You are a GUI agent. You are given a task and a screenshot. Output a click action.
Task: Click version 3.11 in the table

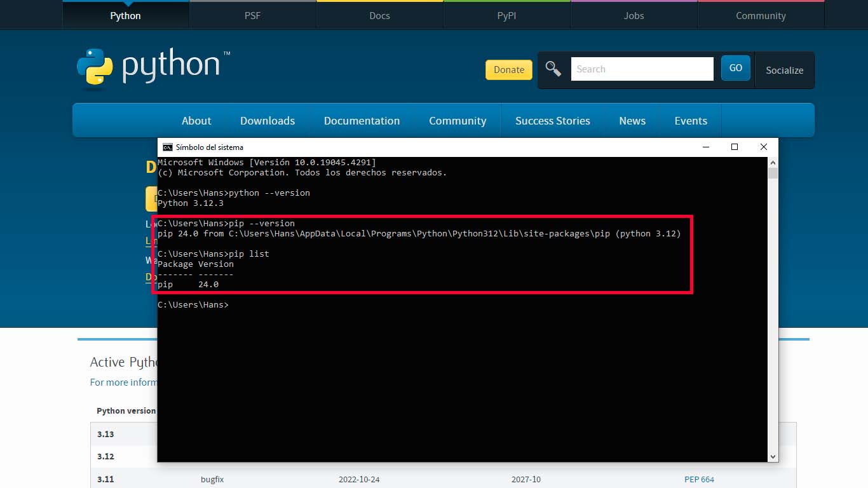coord(105,479)
